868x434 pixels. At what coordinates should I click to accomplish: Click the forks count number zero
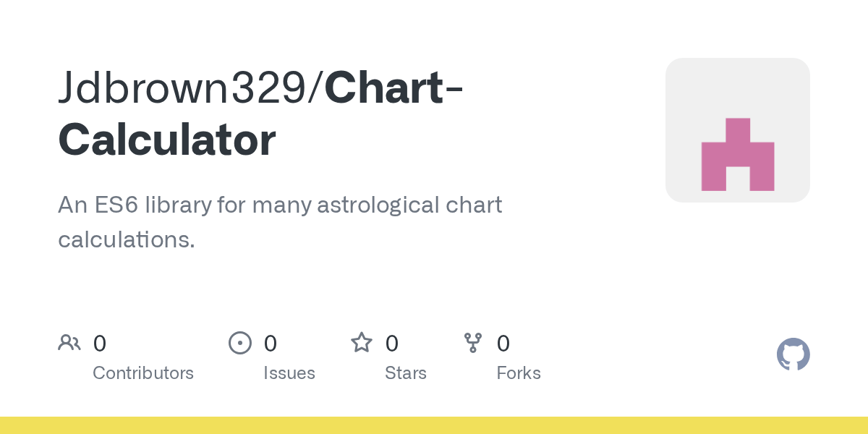pos(503,343)
